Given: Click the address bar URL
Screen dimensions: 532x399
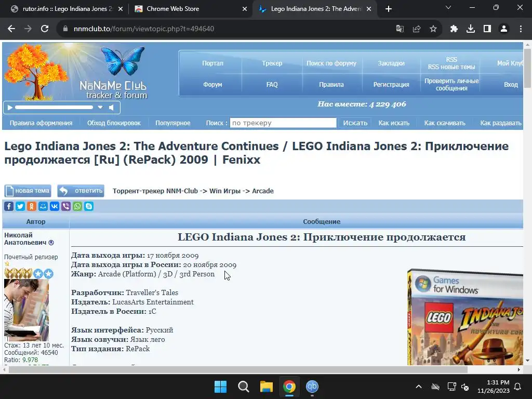Looking at the screenshot, I should (144, 29).
